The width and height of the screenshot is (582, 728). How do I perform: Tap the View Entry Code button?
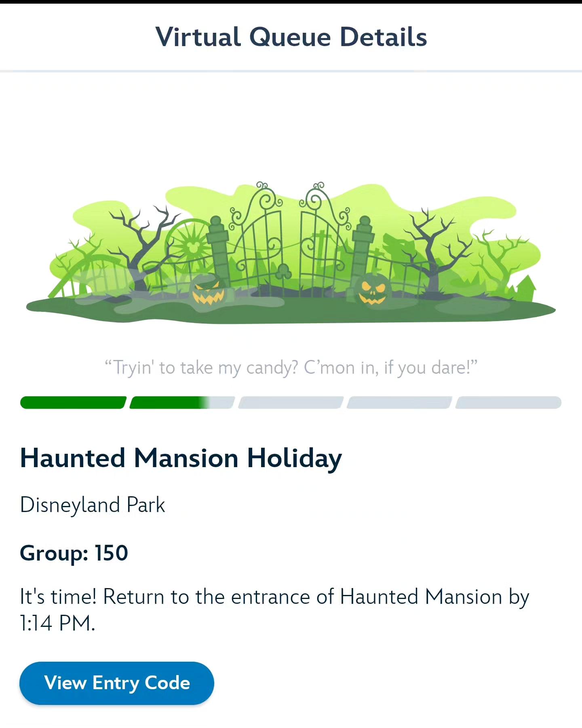click(x=117, y=683)
